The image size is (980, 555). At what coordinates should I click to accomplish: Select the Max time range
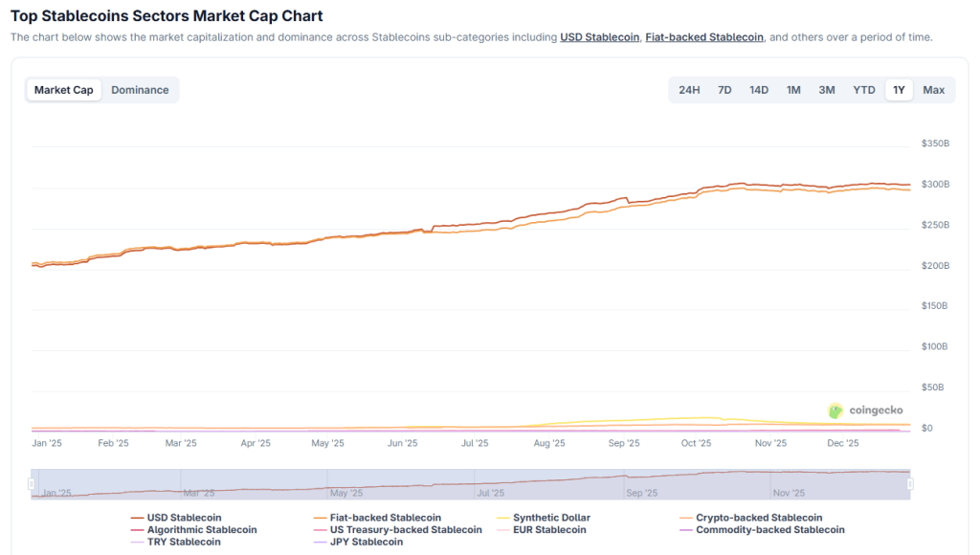934,90
